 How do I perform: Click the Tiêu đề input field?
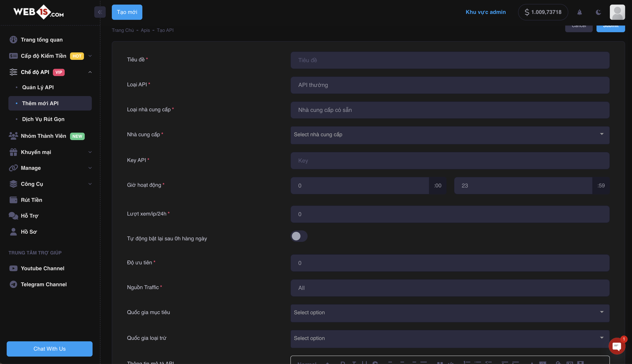(450, 60)
